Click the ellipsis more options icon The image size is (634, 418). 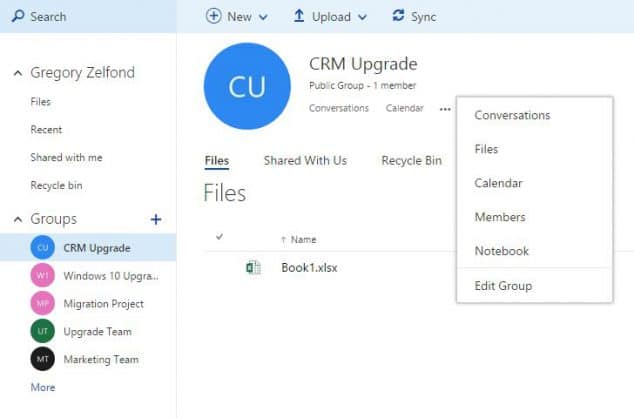[x=445, y=109]
